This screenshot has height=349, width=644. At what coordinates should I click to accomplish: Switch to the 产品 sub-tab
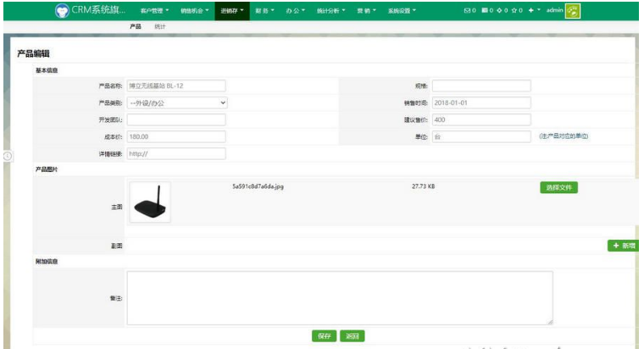[135, 26]
